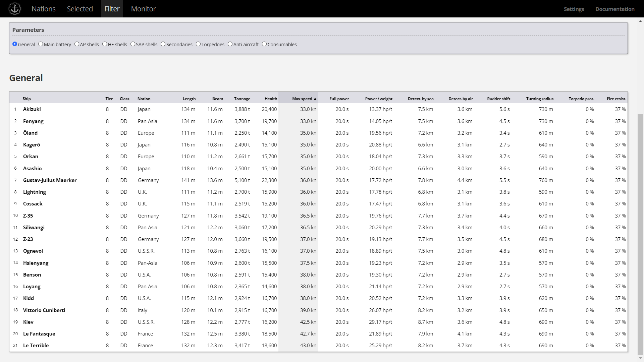This screenshot has width=644, height=362.
Task: Switch to the Filter tab
Action: (112, 9)
